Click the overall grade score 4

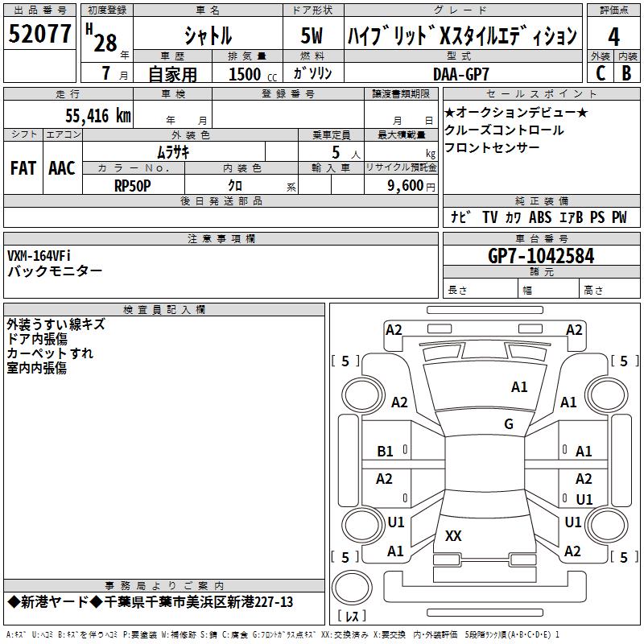(613, 36)
